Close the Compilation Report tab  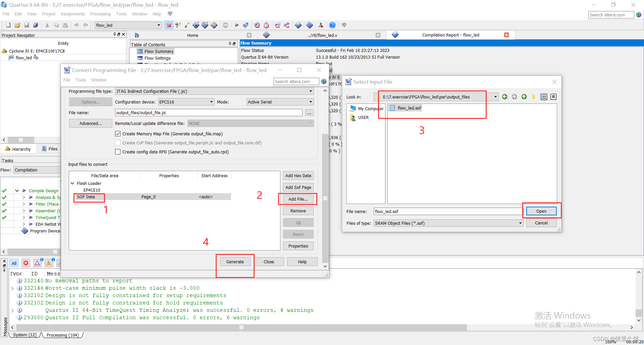coord(506,35)
